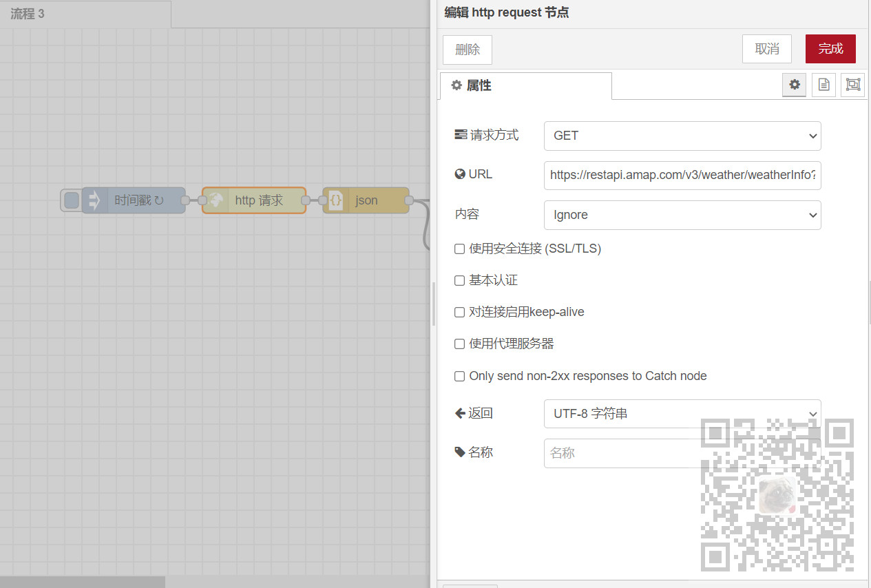
Task: Click the 返回 label
Action: click(474, 413)
